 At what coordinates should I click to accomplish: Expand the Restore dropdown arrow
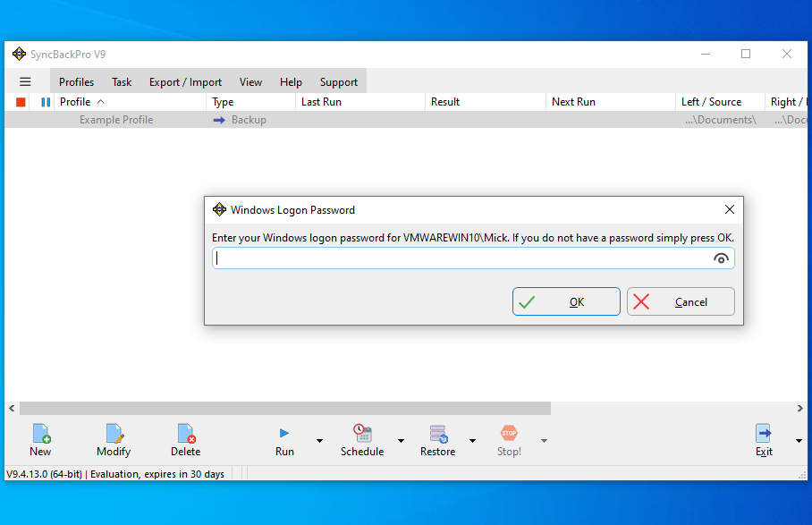[x=472, y=441]
